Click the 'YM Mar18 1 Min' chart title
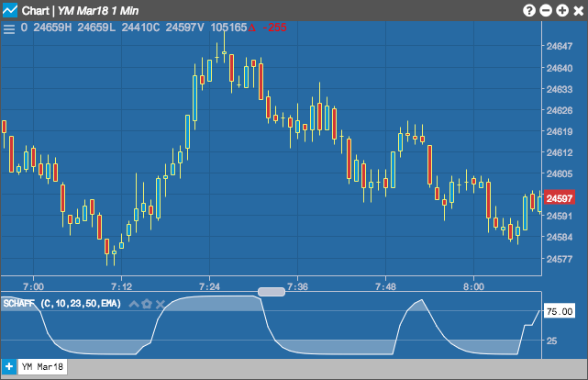Image resolution: width=588 pixels, height=380 pixels. coord(98,11)
